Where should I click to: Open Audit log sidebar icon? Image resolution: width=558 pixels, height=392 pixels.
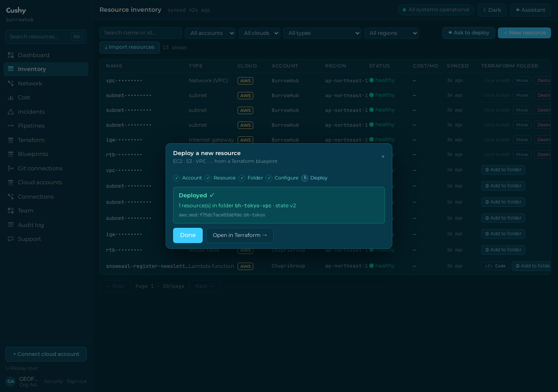(x=10, y=225)
